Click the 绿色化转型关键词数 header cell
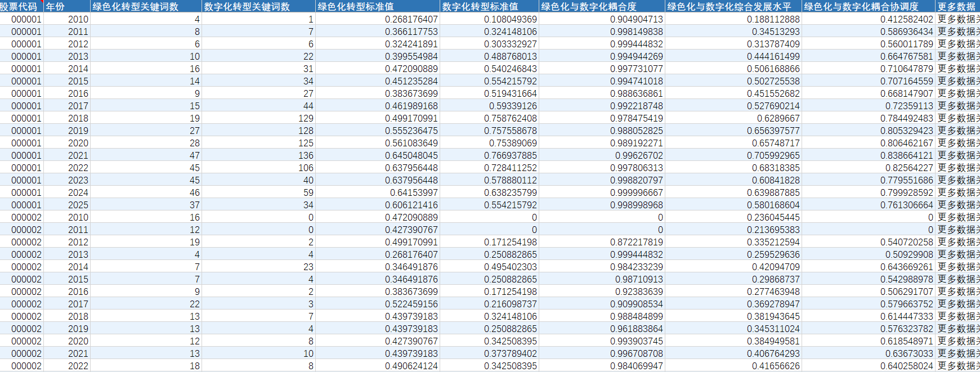The image size is (980, 372). (x=146, y=6)
